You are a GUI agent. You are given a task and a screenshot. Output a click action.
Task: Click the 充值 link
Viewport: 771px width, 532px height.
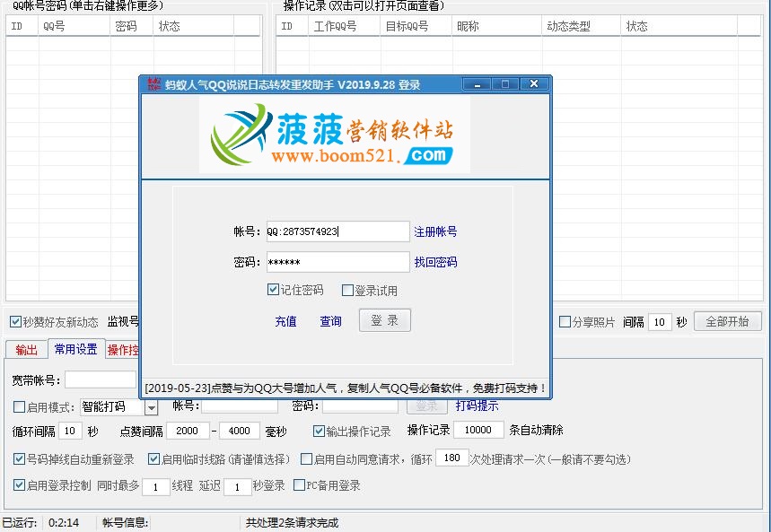coord(285,321)
